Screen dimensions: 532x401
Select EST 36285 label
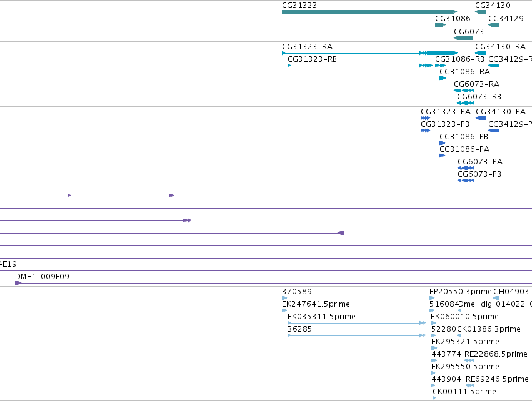point(299,329)
